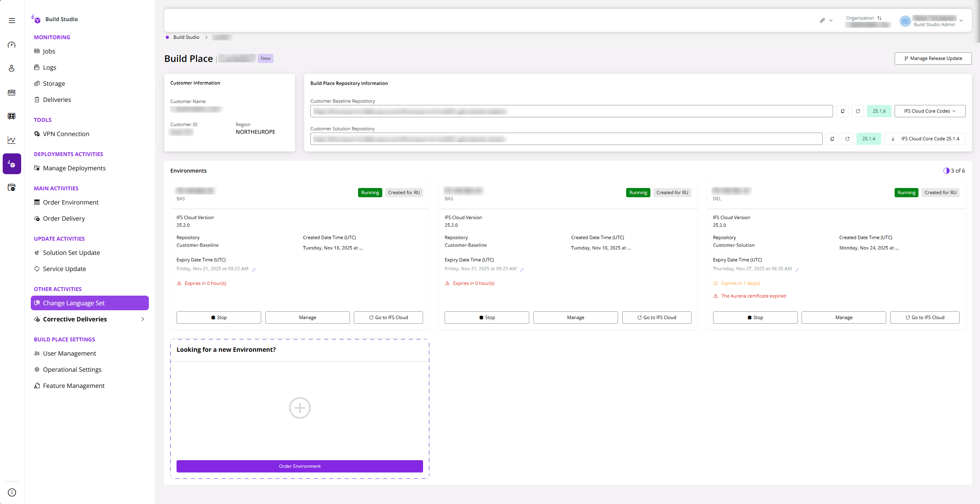Edit the expiry date of the first BAS environment
The width and height of the screenshot is (980, 504).
(x=254, y=269)
